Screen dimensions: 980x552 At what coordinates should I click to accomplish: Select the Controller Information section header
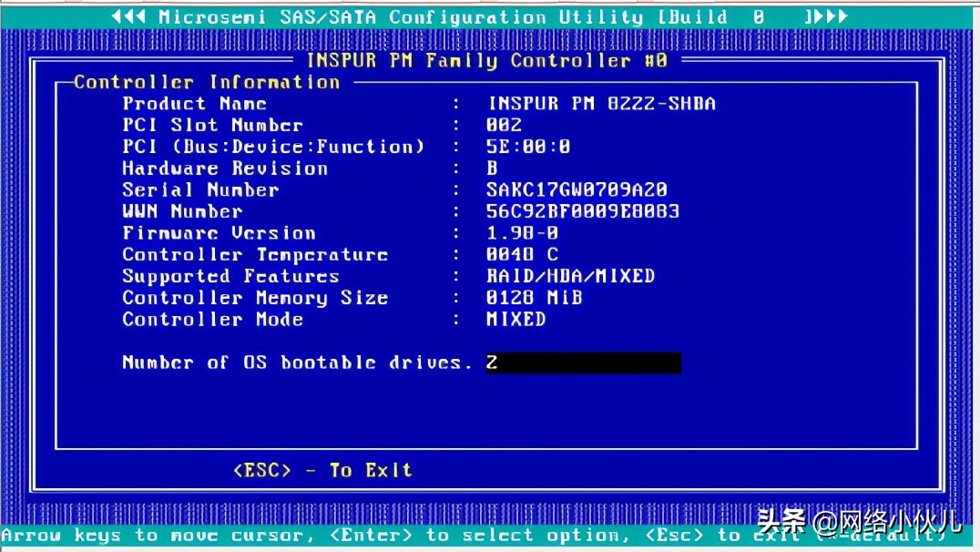tap(207, 82)
